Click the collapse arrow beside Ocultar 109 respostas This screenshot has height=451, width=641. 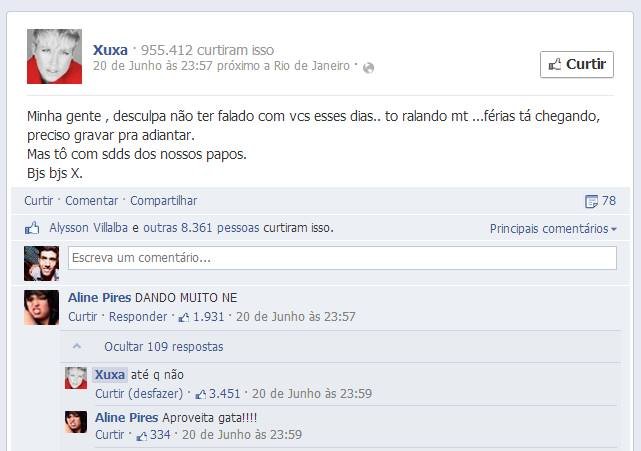click(x=77, y=346)
